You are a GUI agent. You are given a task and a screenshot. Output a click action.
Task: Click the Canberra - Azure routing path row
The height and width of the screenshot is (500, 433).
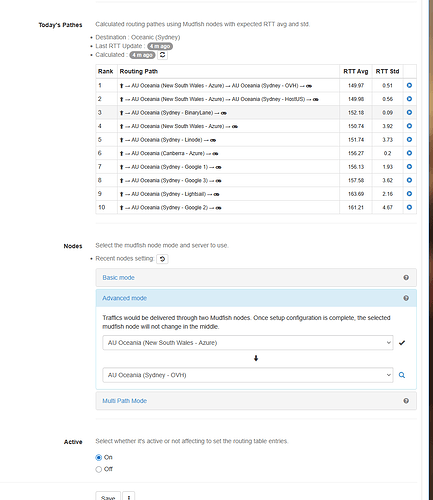(228, 153)
